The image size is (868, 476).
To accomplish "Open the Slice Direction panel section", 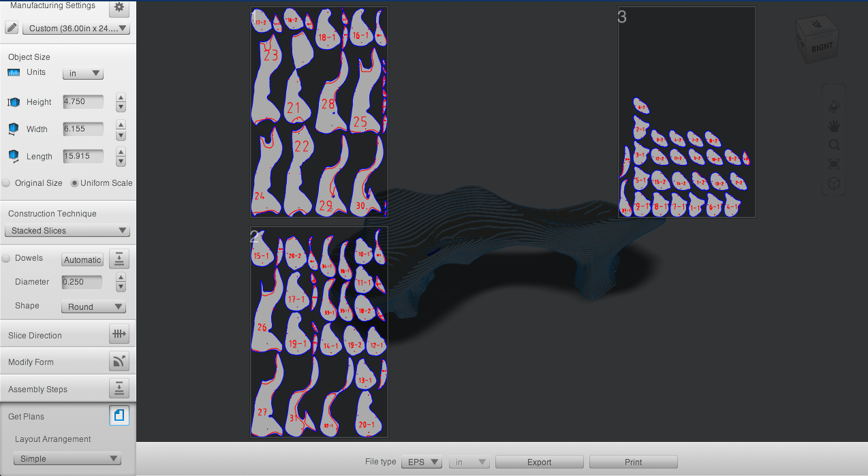I will tap(68, 334).
